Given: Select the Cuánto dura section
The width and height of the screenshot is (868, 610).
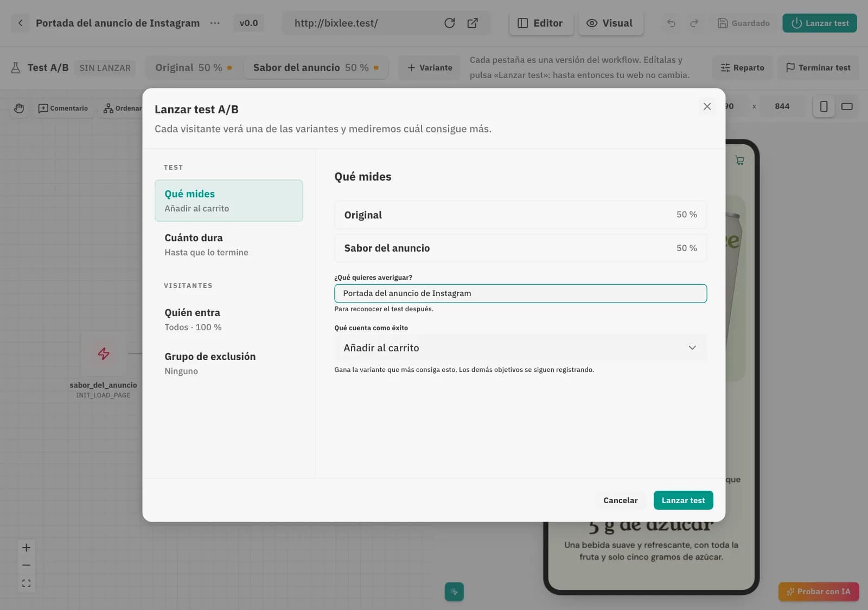Looking at the screenshot, I should point(228,245).
